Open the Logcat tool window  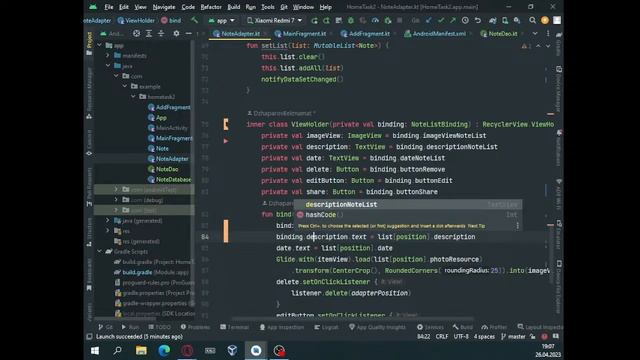tap(326, 327)
